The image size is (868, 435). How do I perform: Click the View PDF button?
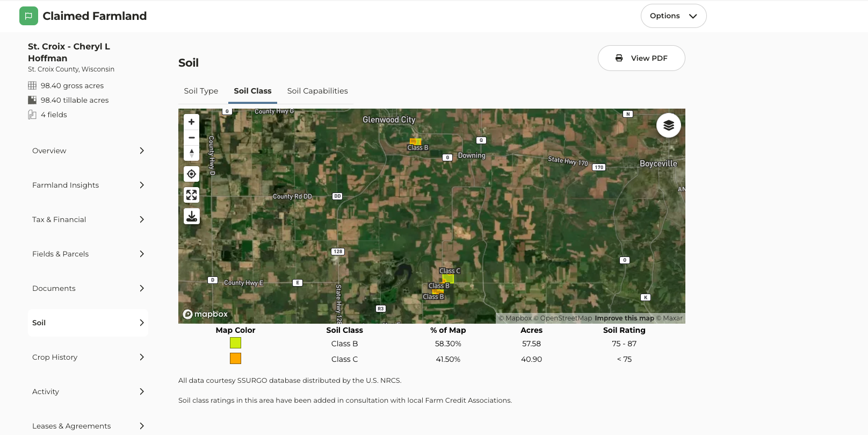coord(641,58)
